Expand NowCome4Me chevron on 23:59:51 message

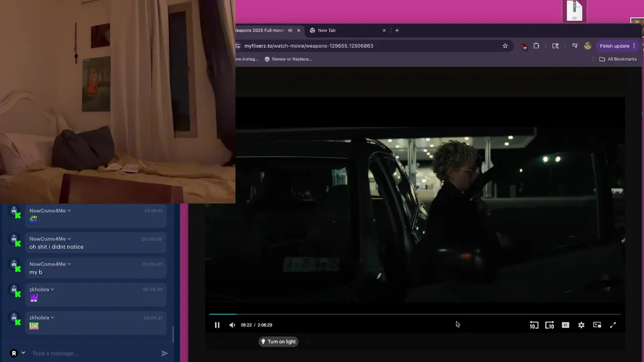(x=69, y=211)
